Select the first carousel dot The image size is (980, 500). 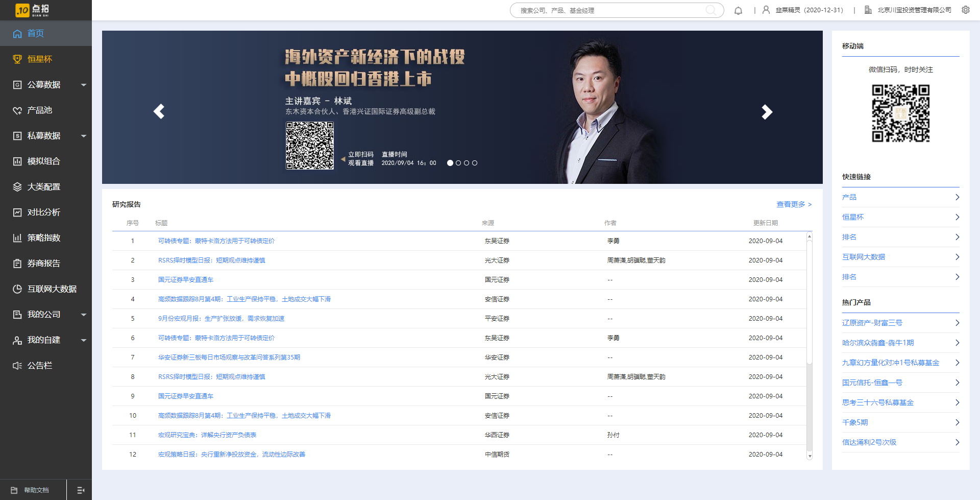pyautogui.click(x=450, y=163)
